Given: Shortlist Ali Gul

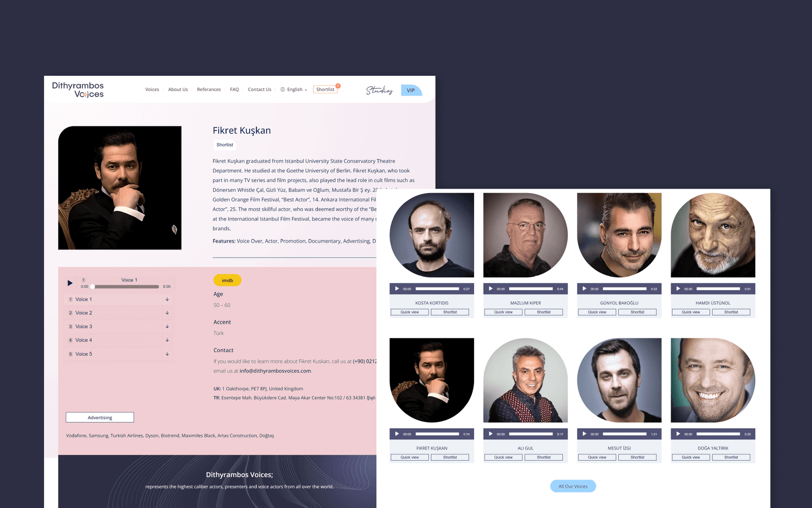Looking at the screenshot, I should point(544,457).
